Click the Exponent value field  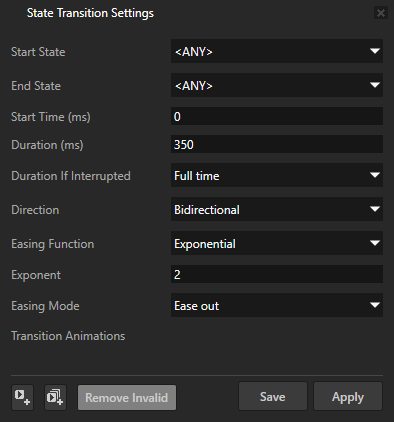tap(277, 274)
